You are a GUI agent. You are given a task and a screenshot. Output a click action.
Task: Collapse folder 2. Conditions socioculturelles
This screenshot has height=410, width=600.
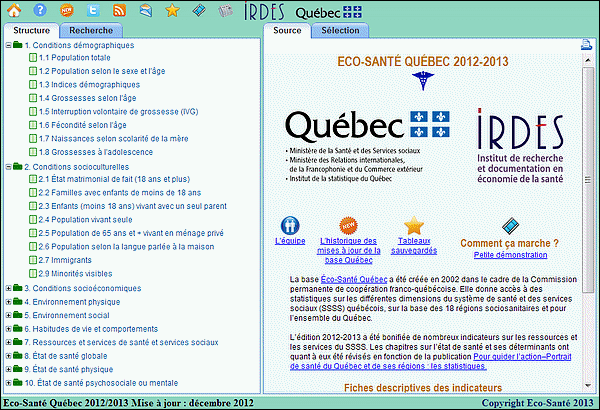pyautogui.click(x=8, y=167)
